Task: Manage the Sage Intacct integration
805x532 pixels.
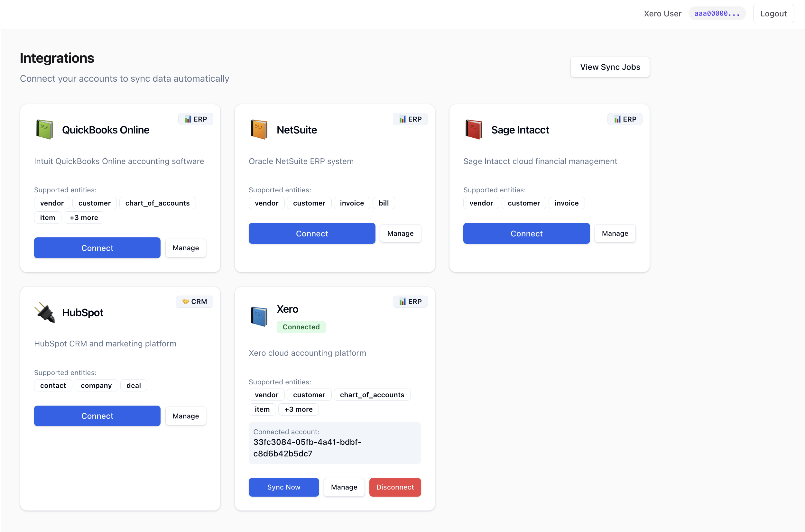Action: (x=615, y=233)
